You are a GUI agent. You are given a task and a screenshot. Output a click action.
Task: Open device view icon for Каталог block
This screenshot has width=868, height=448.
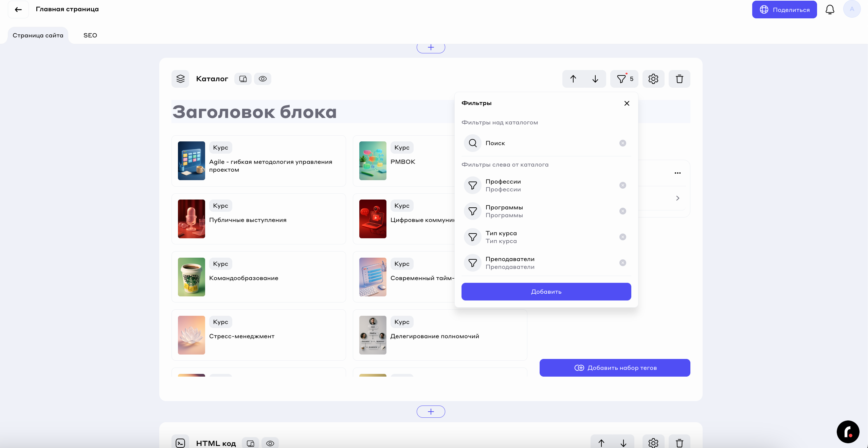click(243, 79)
